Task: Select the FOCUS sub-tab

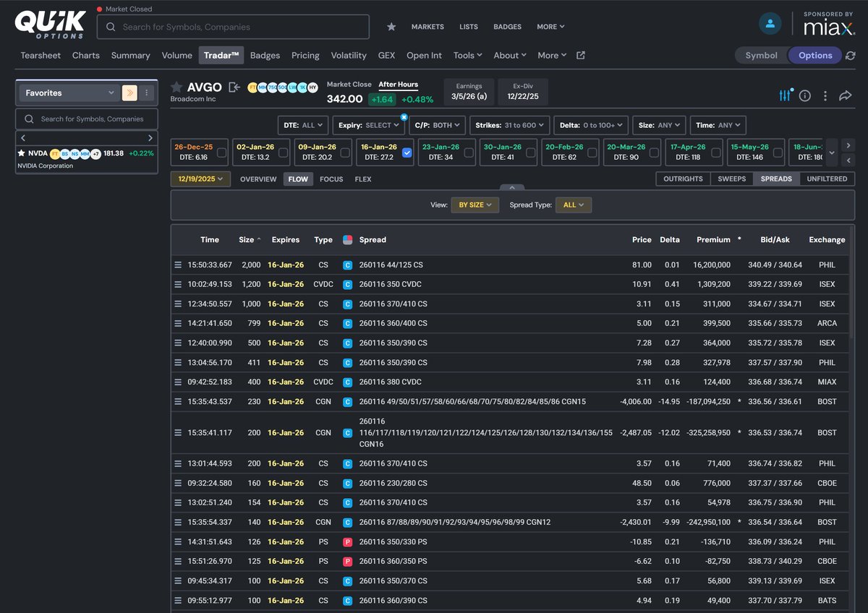Action: click(331, 179)
